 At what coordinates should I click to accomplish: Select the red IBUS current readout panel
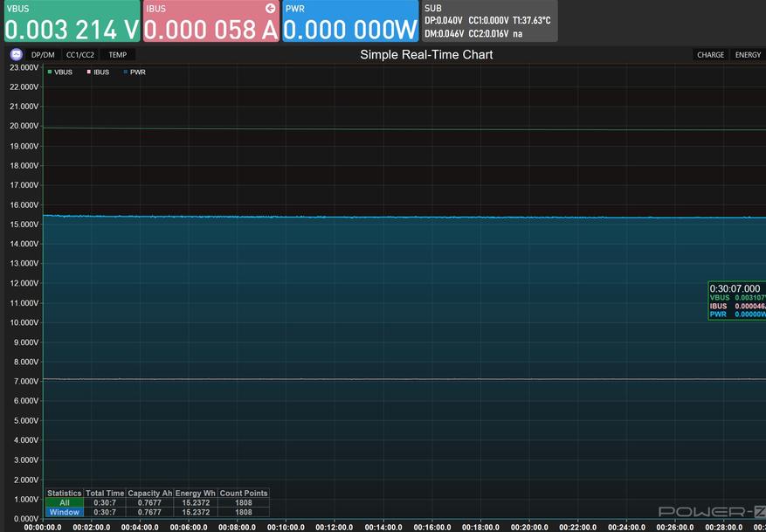[x=211, y=21]
